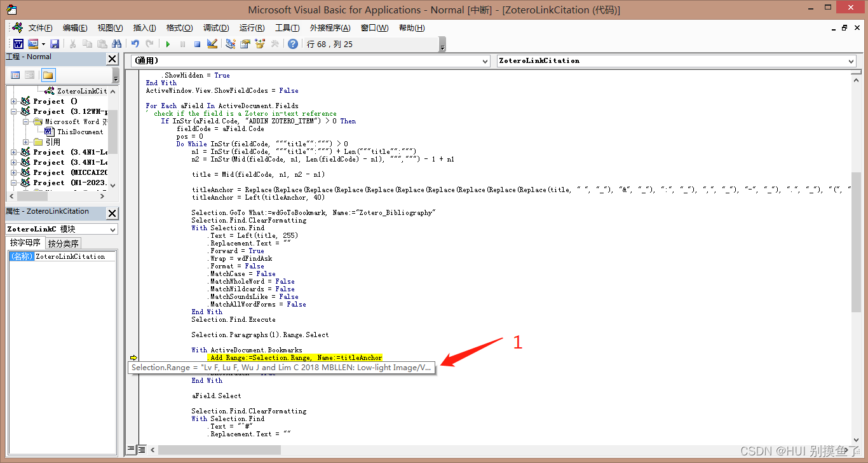Click the Paste clipboard icon

coord(102,44)
